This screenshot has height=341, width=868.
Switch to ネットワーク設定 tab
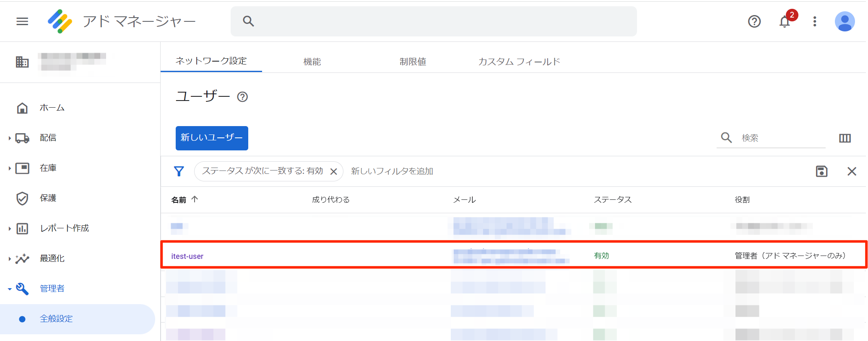click(211, 61)
